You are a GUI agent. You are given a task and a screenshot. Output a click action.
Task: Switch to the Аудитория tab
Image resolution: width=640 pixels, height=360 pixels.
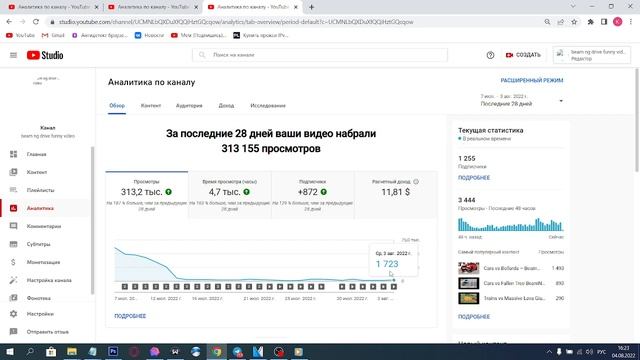[189, 106]
